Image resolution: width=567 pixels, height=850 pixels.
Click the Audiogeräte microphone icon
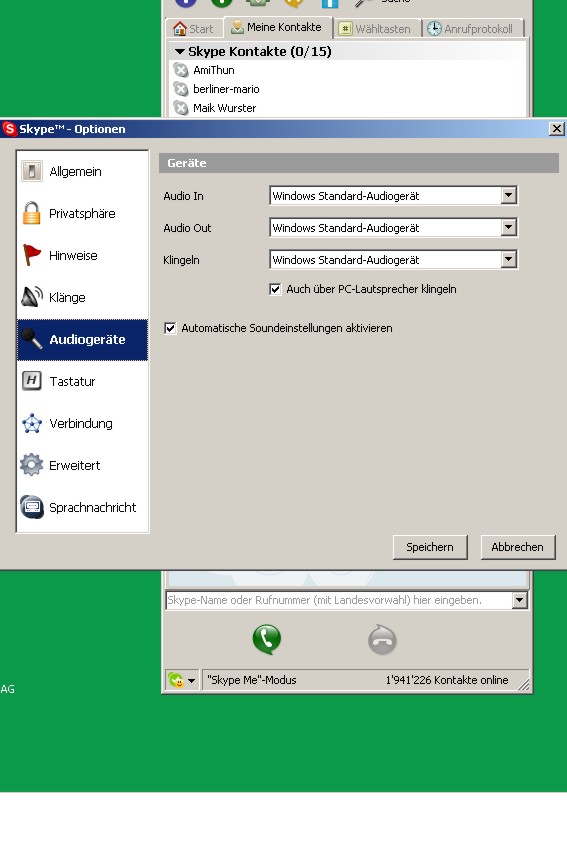click(31, 339)
